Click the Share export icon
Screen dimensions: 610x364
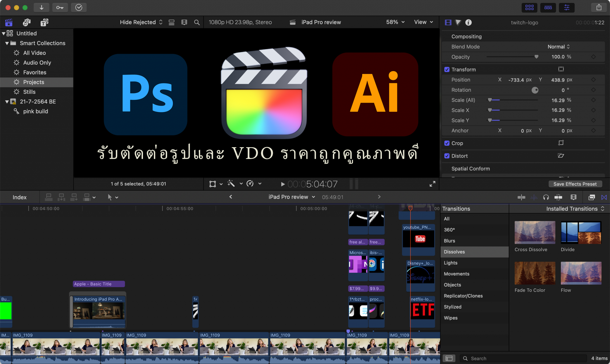[x=599, y=7]
